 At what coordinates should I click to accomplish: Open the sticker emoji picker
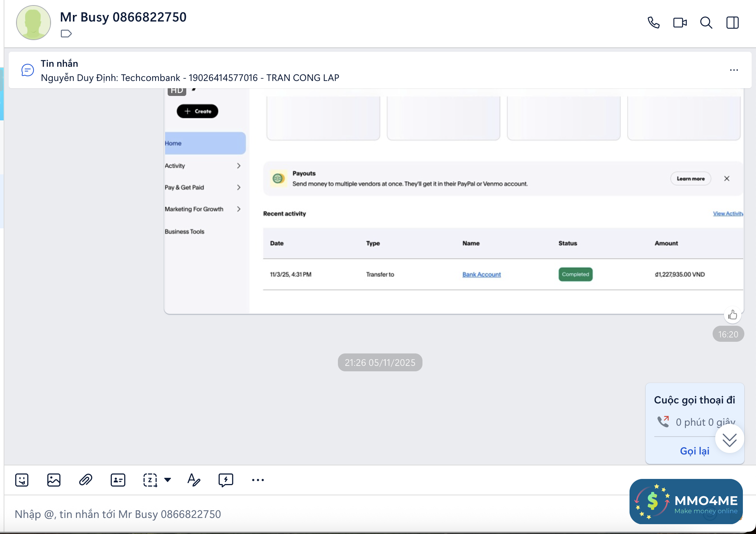[x=22, y=480]
